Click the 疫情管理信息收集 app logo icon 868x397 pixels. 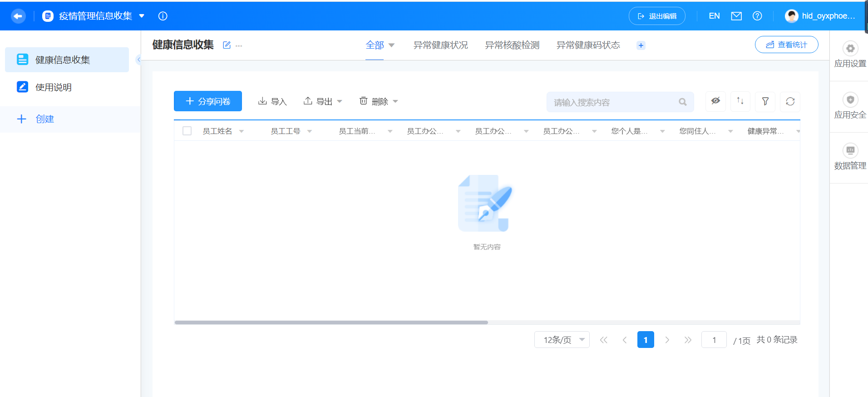(x=48, y=16)
